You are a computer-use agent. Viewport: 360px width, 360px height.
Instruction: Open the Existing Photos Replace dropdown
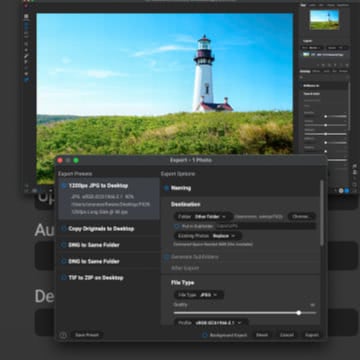pos(208,236)
